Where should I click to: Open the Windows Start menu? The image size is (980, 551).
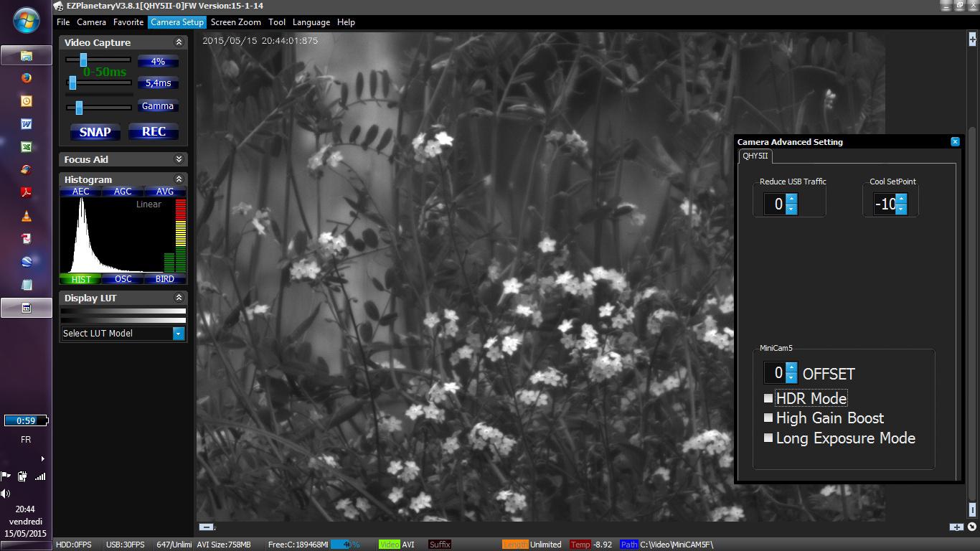[26, 19]
